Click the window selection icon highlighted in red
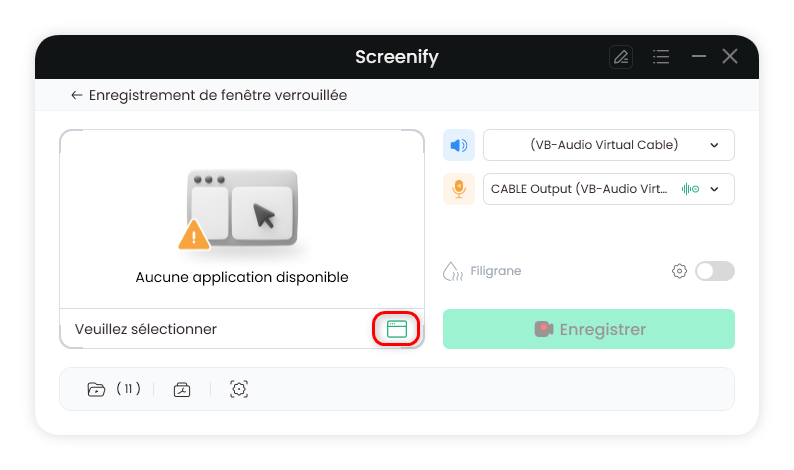Screen dimensions: 794x470 point(396,329)
